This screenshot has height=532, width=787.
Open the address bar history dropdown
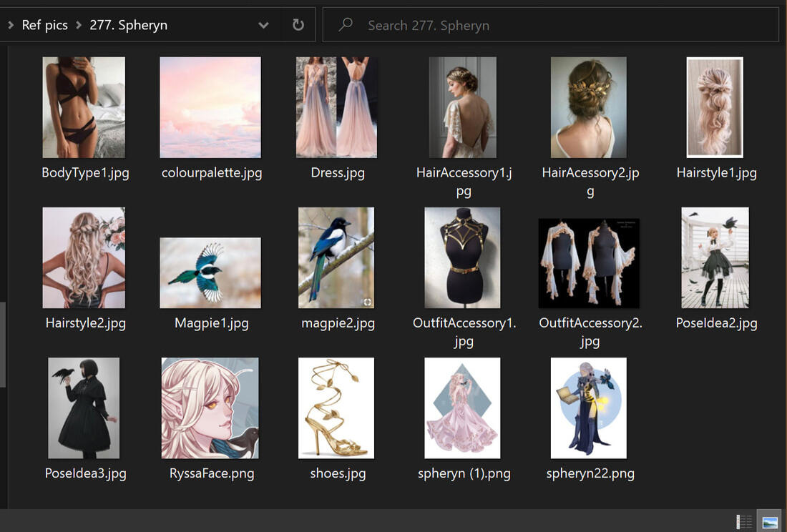[263, 25]
